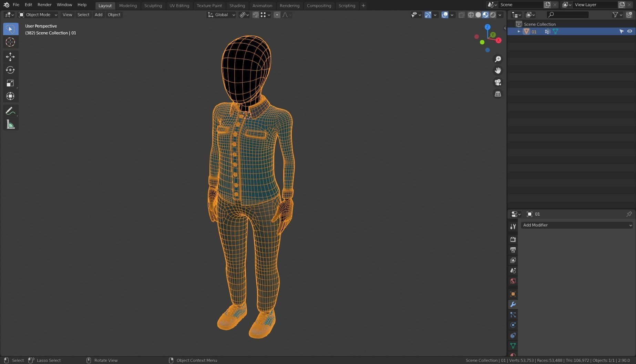636x364 pixels.
Task: Expand object 01 in outliner
Action: [519, 31]
